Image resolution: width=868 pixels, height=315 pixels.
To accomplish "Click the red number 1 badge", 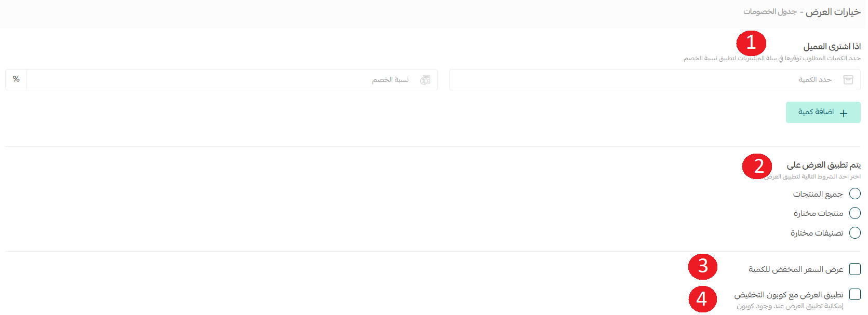I will 751,43.
